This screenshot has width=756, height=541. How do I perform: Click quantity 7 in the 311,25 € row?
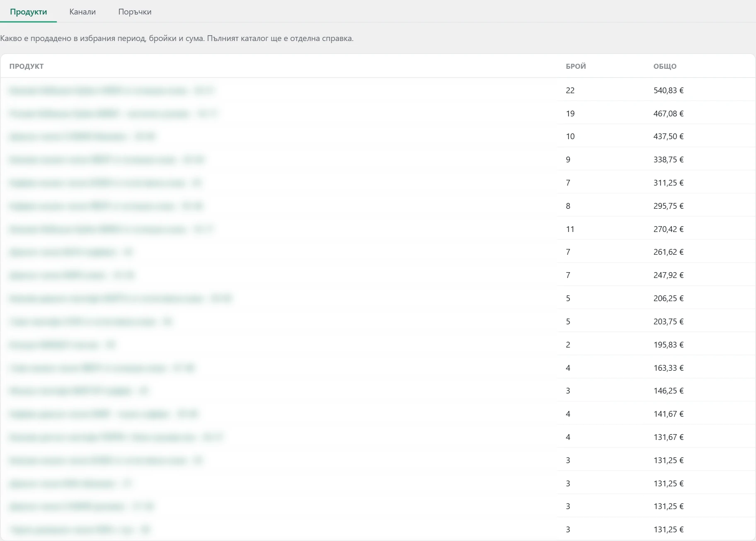tap(568, 183)
